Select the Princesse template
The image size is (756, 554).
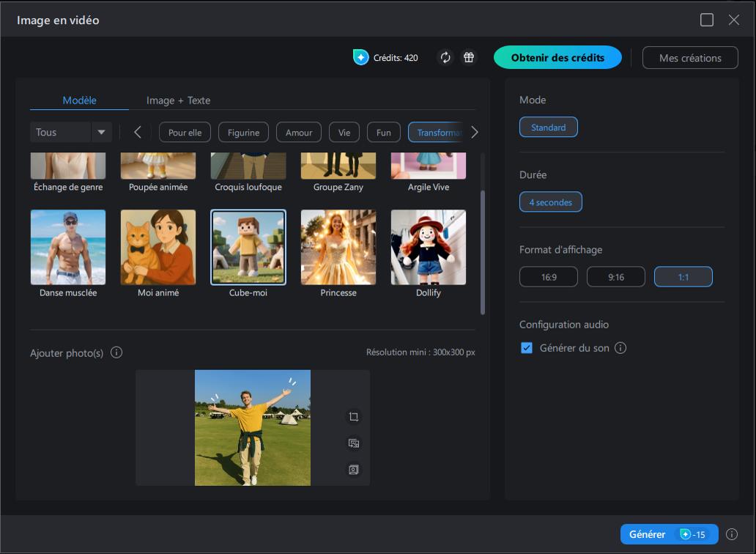[x=338, y=247]
